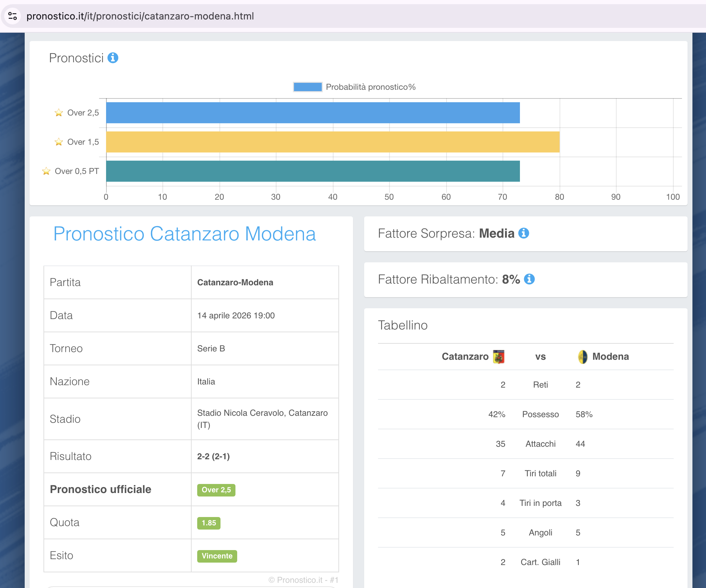Click the teal Over 0,5 PT bar
The height and width of the screenshot is (588, 706).
coord(313,171)
